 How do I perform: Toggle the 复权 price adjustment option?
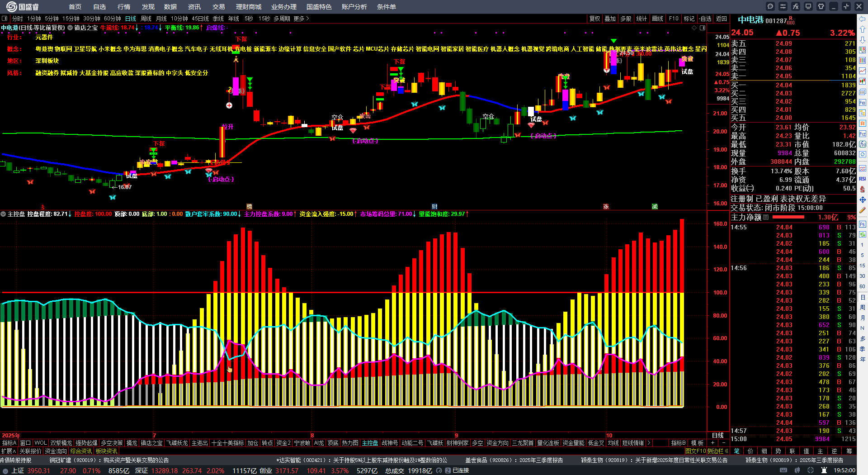tap(594, 19)
